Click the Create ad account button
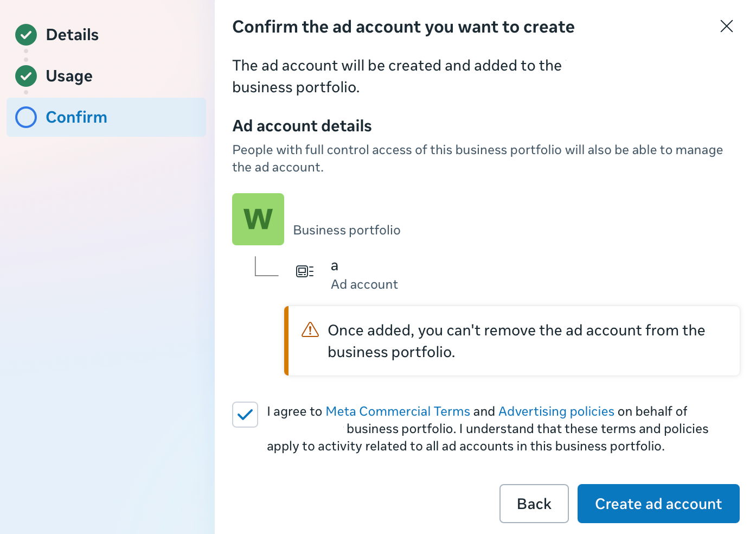756x534 pixels. click(x=658, y=504)
